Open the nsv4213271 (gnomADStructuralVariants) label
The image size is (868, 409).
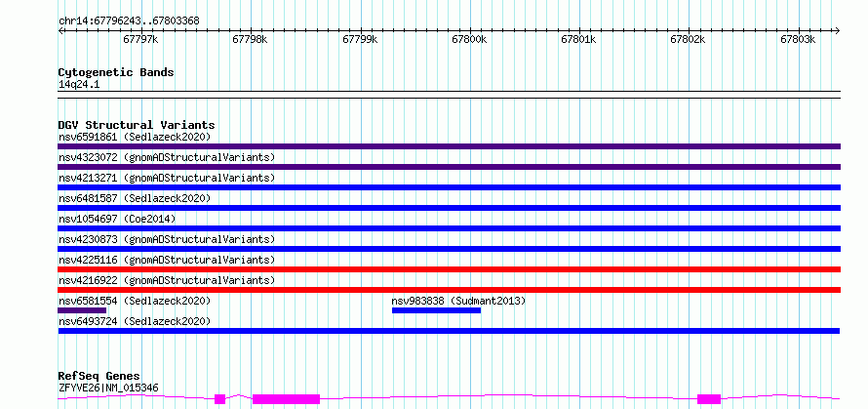[167, 178]
